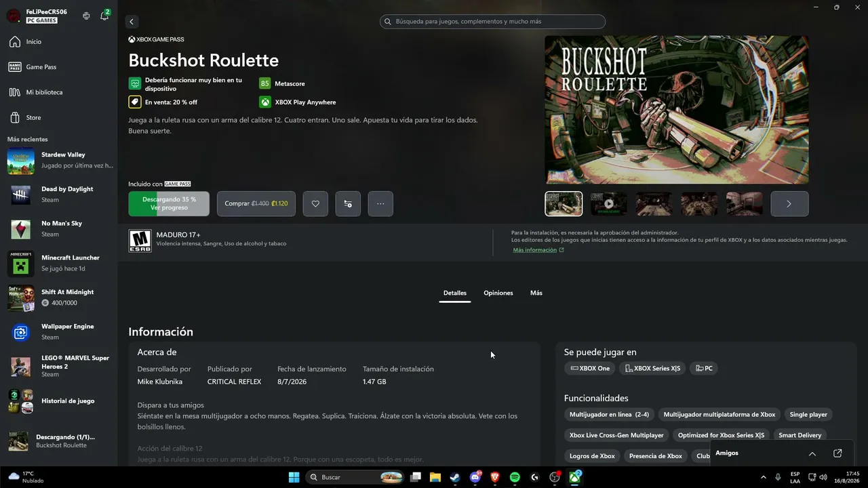The image size is (868, 488).
Task: Expand the Amigos panel with chevron
Action: tap(812, 453)
